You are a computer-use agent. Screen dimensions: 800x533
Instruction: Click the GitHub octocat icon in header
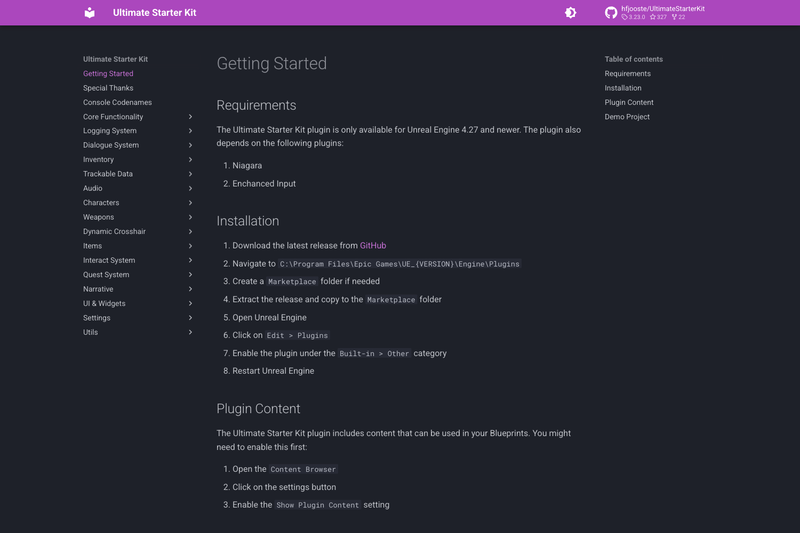coord(611,13)
